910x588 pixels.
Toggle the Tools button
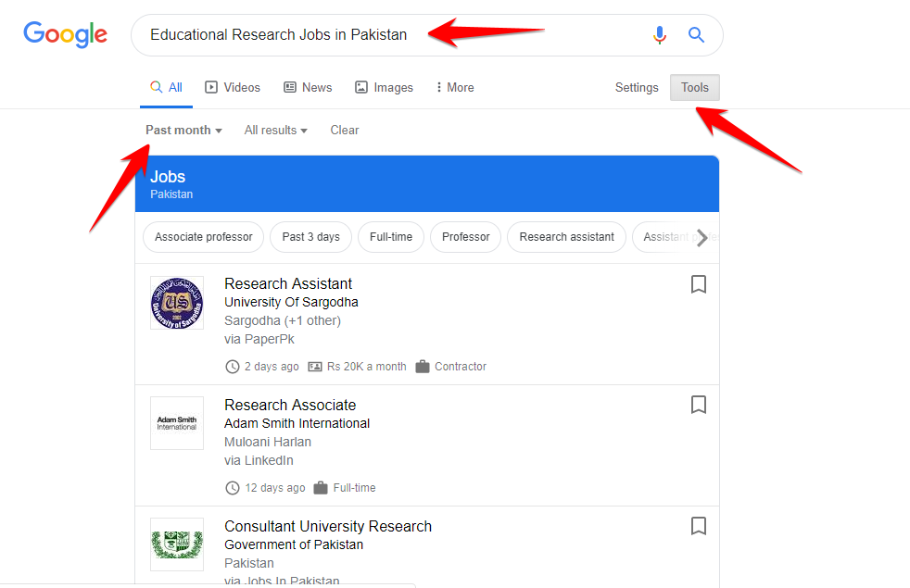click(695, 88)
